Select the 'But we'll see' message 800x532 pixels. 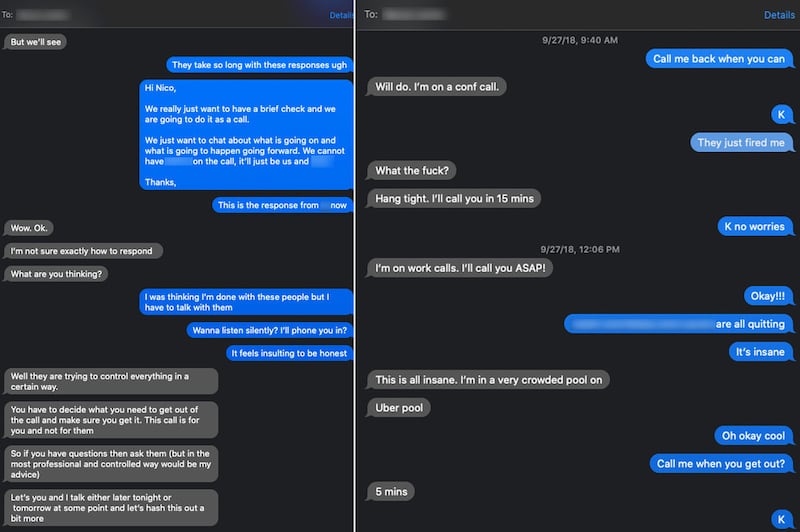pos(36,42)
